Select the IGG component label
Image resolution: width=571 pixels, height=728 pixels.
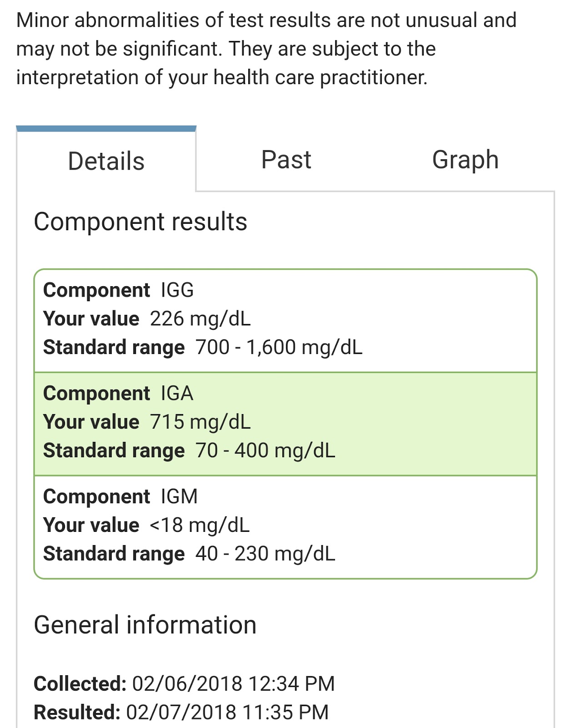click(x=177, y=290)
